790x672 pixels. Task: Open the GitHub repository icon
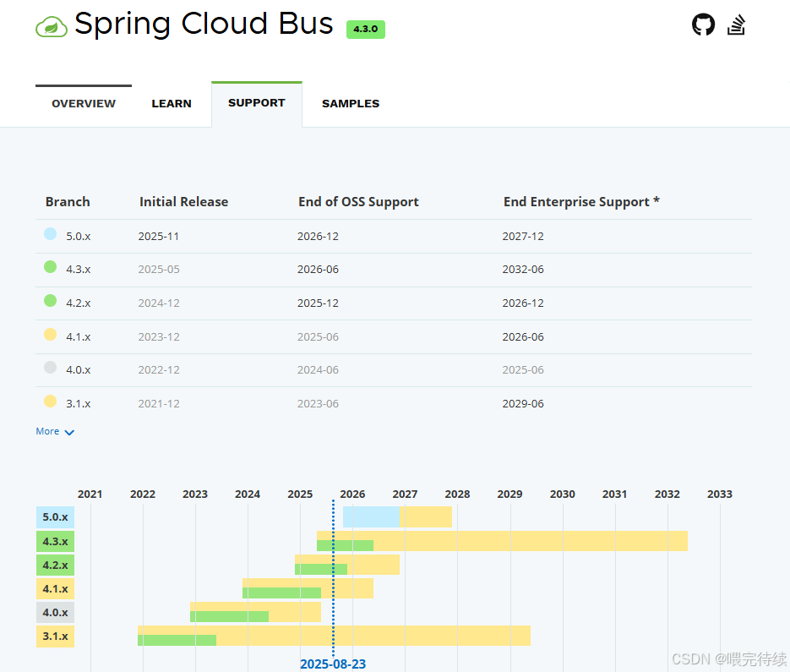[x=703, y=25]
